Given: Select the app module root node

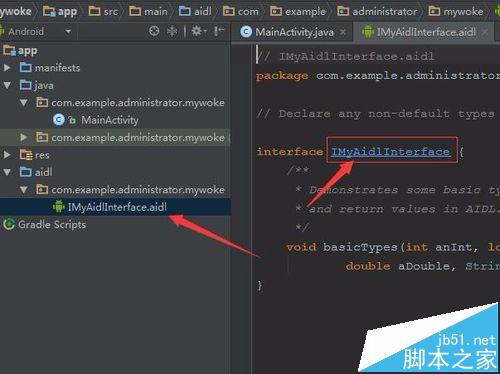Looking at the screenshot, I should [20, 51].
